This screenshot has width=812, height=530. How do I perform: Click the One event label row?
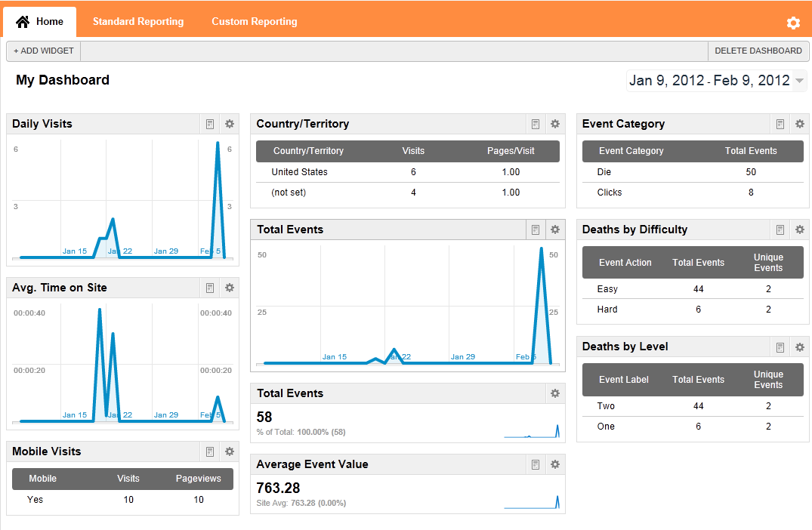tap(693, 427)
